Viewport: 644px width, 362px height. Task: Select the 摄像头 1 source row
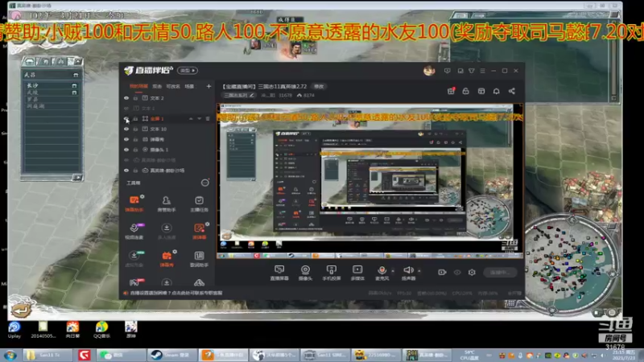point(168,150)
